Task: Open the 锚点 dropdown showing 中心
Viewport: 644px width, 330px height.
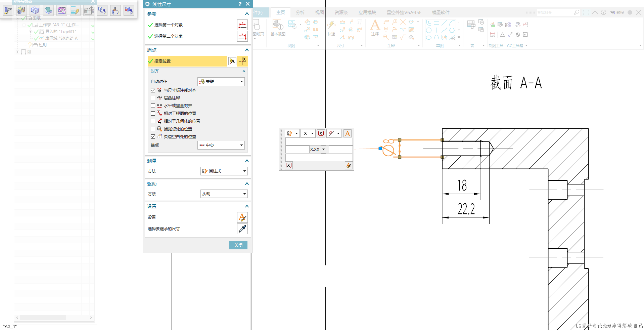Action: coord(221,145)
